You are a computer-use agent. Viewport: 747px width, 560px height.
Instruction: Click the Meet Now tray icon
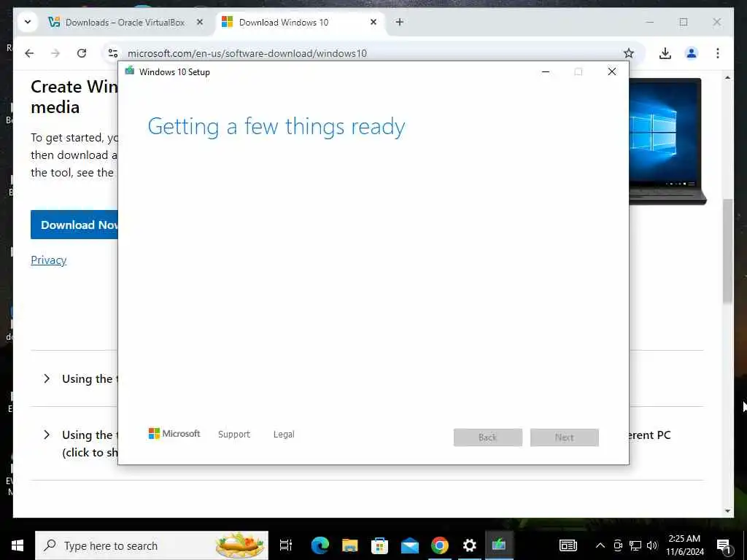coord(618,545)
